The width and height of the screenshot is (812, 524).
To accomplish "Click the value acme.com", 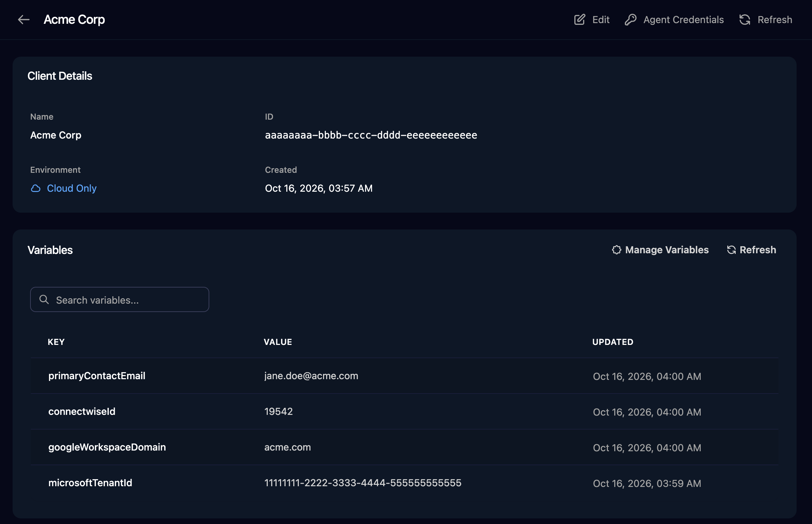I will click(x=287, y=447).
